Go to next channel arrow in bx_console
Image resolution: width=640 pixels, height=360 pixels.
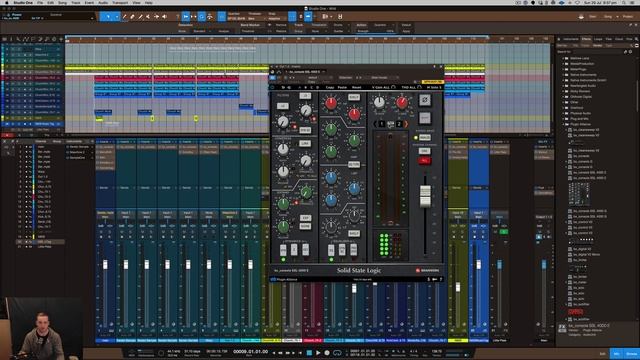(406, 124)
